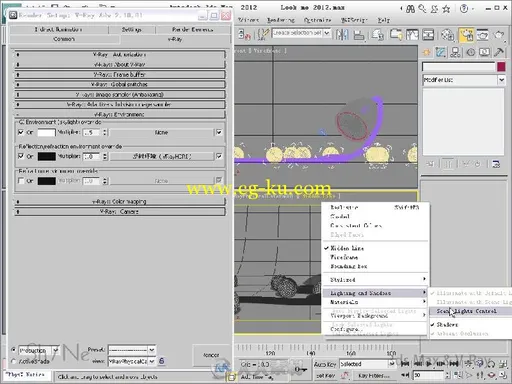Viewport: 512px width, 384px height.
Task: Select the Mirror tool in main toolbar
Action: (342, 34)
